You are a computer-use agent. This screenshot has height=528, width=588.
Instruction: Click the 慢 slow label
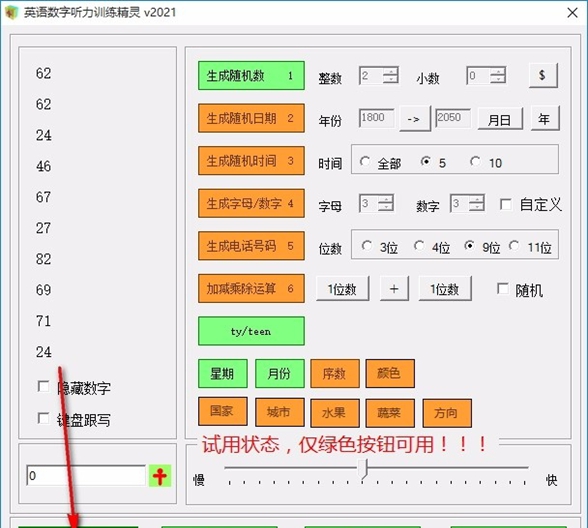click(199, 480)
